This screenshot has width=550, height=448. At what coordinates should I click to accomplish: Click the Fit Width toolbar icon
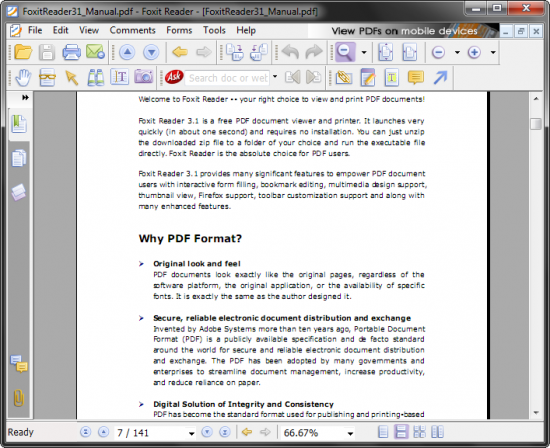(409, 52)
